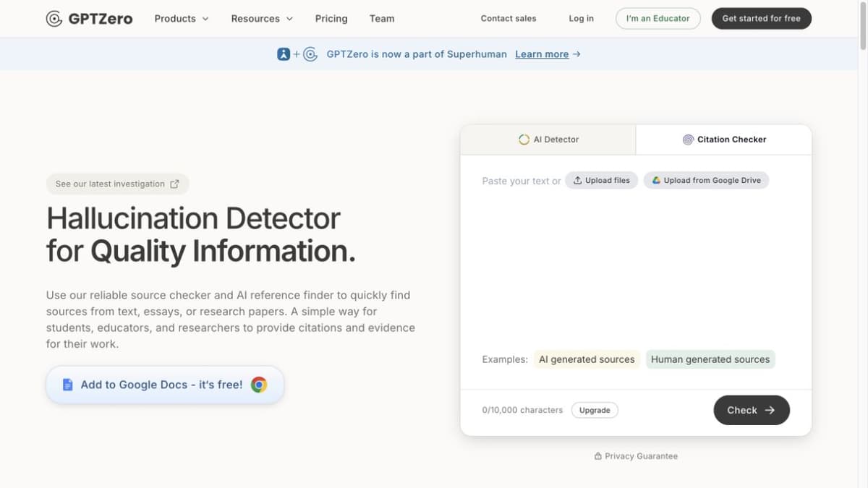Screen dimensions: 868x488
Task: Load the Human generated sources example
Action: 710,359
